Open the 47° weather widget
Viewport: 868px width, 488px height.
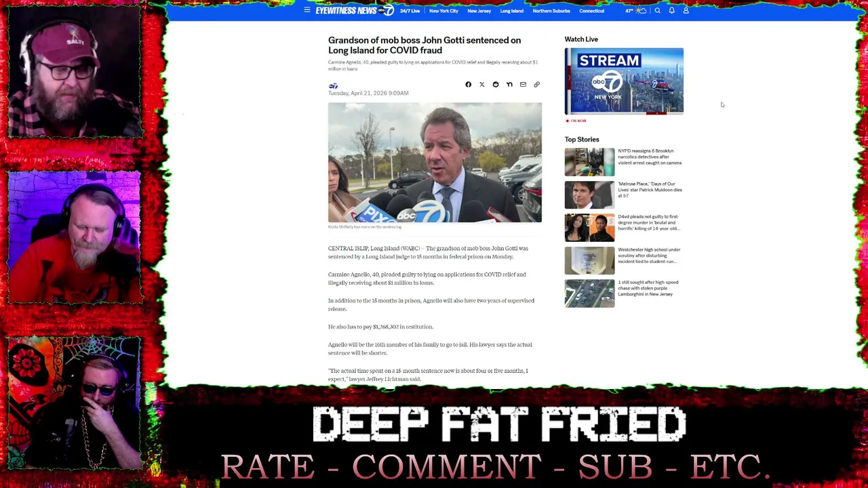(635, 11)
